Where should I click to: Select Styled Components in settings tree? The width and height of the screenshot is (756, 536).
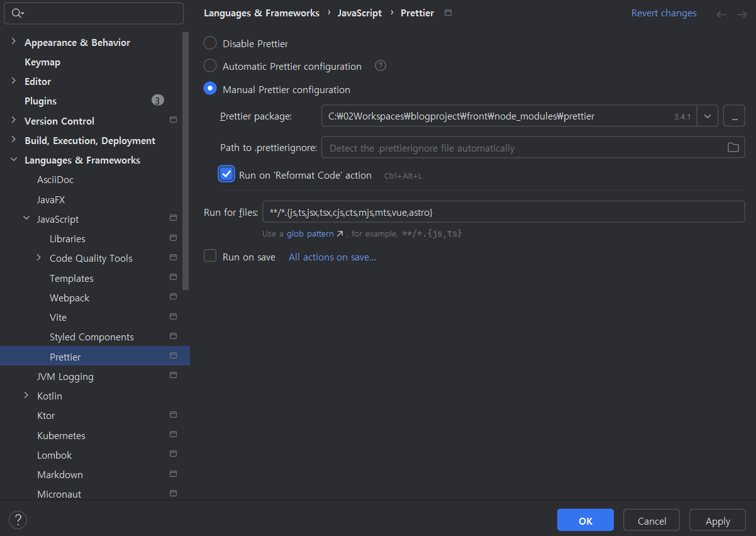point(92,337)
